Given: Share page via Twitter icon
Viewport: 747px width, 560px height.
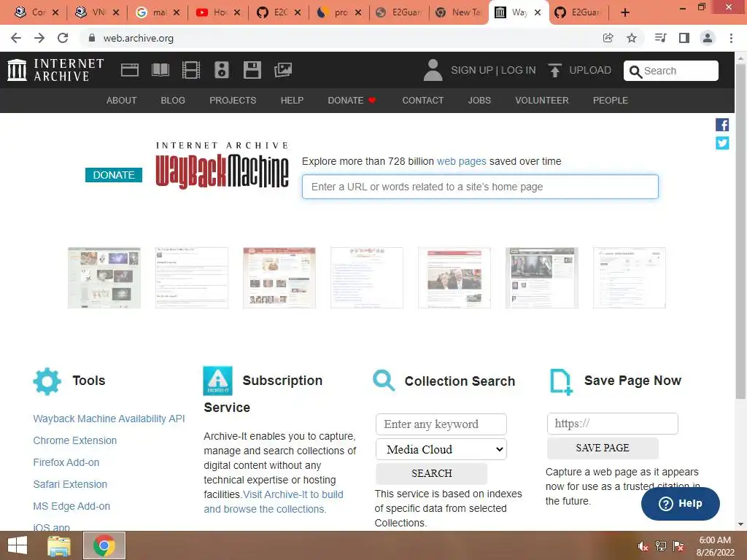Looking at the screenshot, I should pos(722,143).
